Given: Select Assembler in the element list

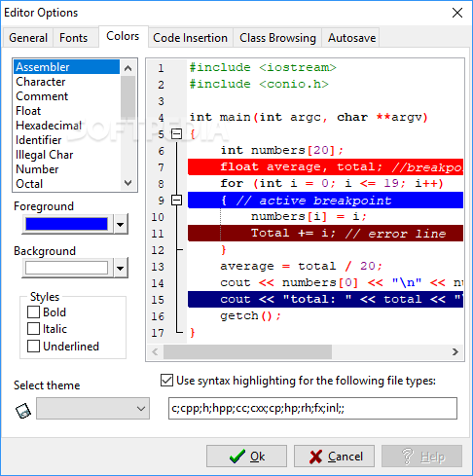Looking at the screenshot, I should (x=67, y=67).
